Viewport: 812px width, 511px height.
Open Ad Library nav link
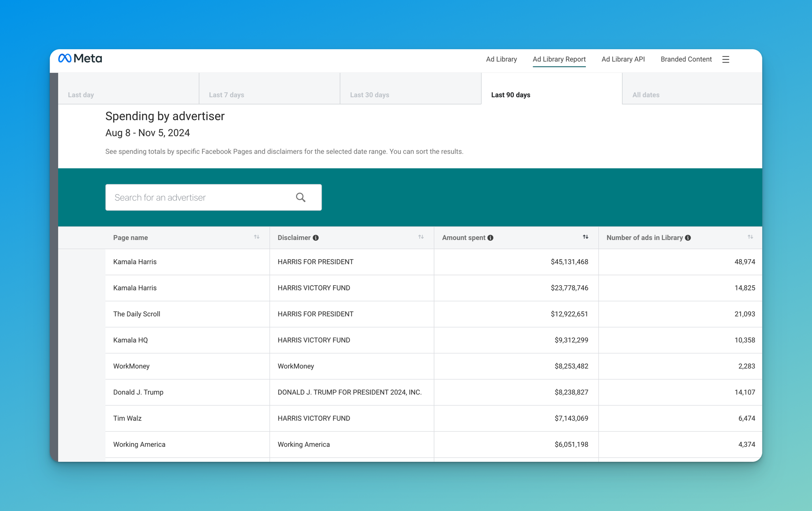pos(501,59)
